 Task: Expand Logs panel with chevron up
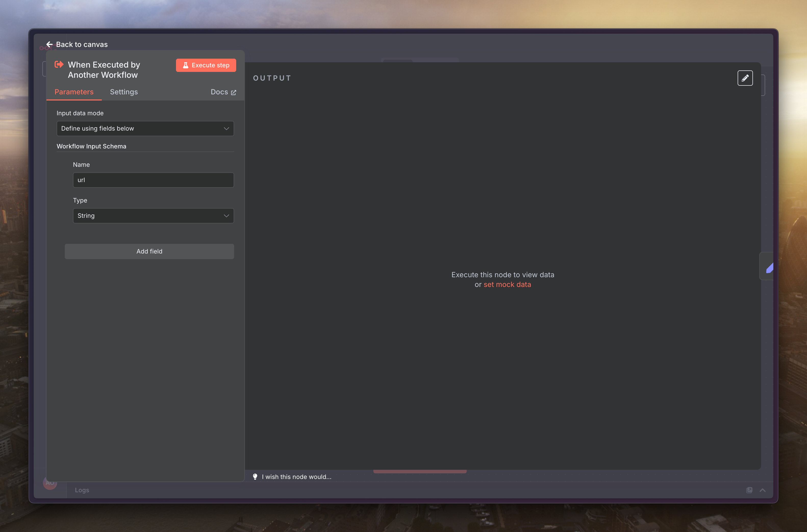pos(762,490)
